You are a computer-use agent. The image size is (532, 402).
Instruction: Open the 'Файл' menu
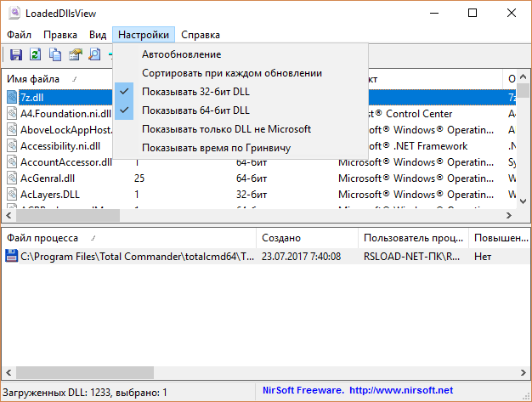click(19, 35)
